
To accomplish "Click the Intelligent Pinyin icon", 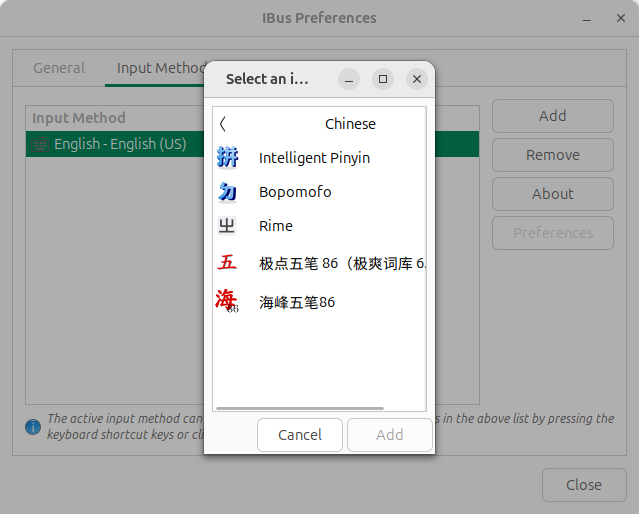I will pyautogui.click(x=227, y=157).
